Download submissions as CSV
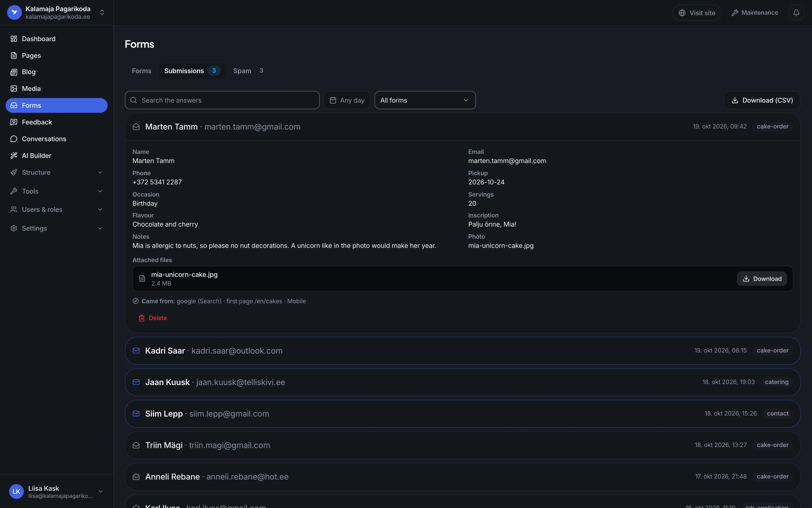This screenshot has height=508, width=812. (762, 100)
